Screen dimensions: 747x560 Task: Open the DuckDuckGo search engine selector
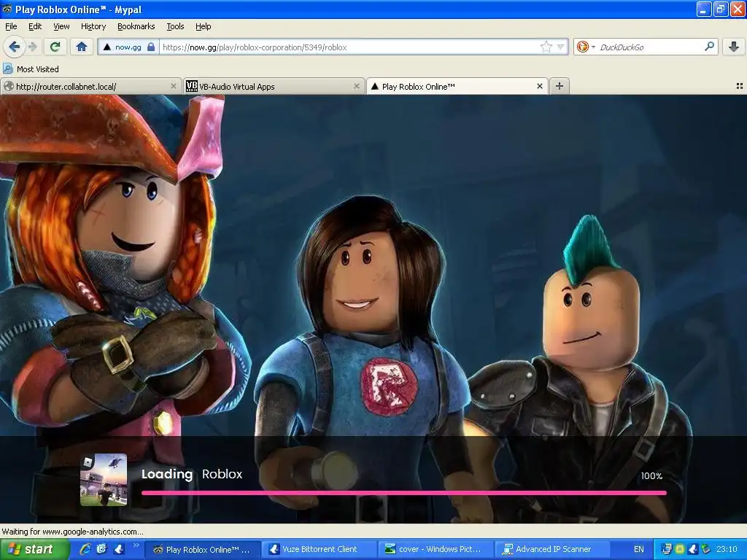point(586,47)
